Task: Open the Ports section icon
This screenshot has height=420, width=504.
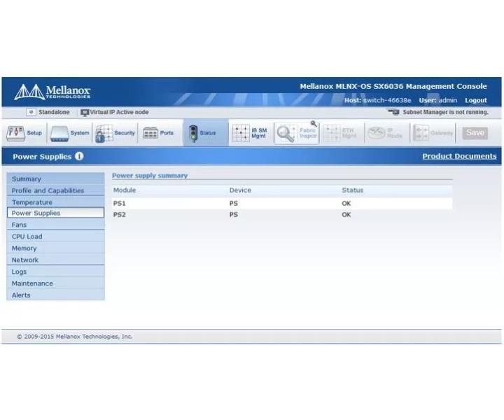Action: (150, 133)
